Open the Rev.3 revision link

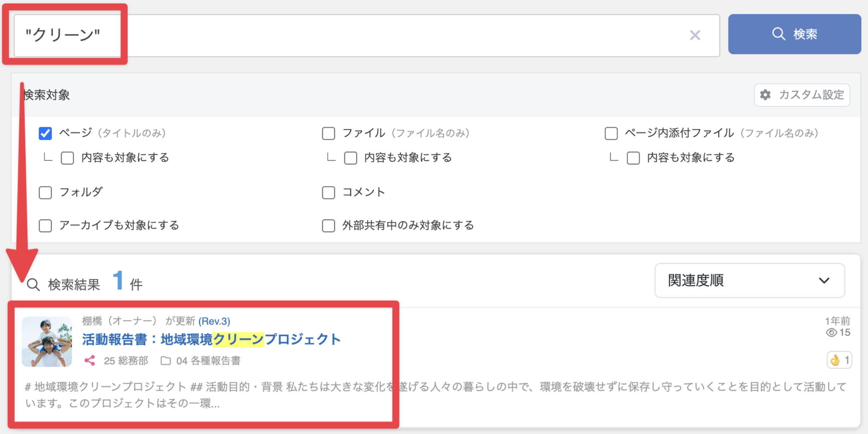214,321
